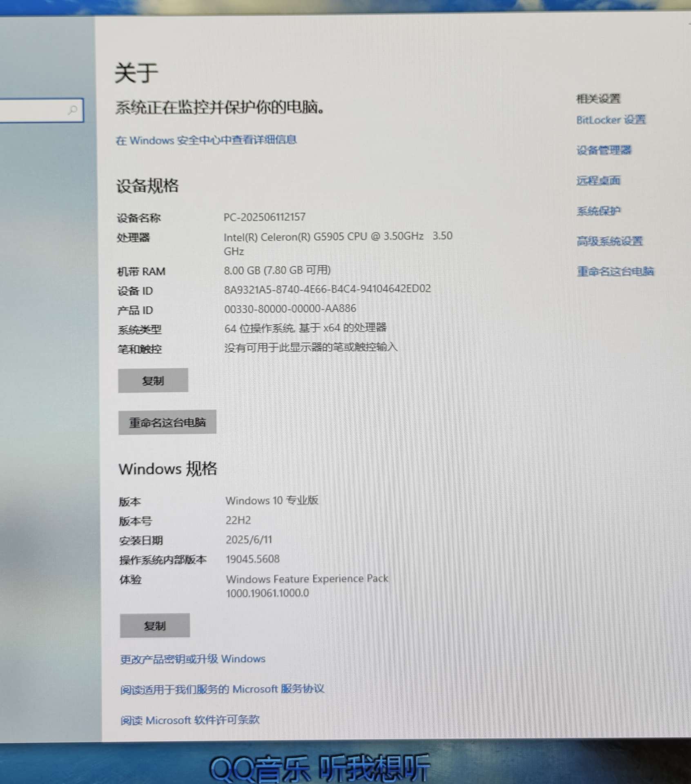Image resolution: width=691 pixels, height=784 pixels.
Task: Click the 设备 ID value text
Action: tap(327, 289)
